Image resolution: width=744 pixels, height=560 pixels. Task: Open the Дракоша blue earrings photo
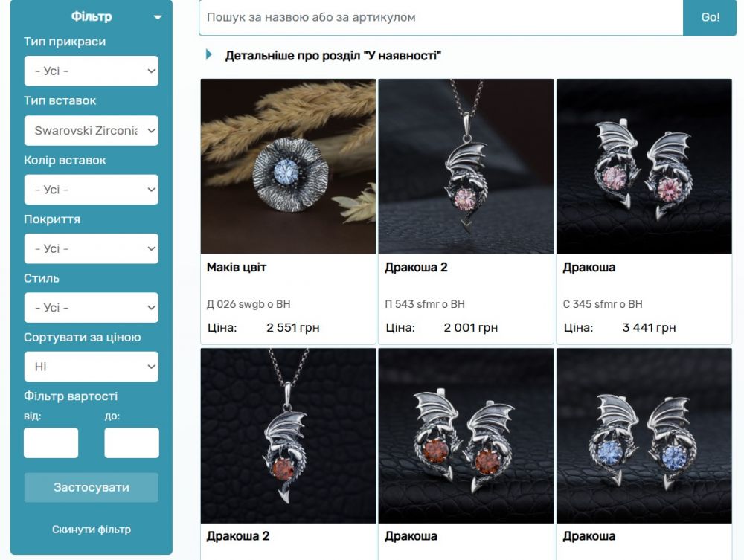click(644, 436)
